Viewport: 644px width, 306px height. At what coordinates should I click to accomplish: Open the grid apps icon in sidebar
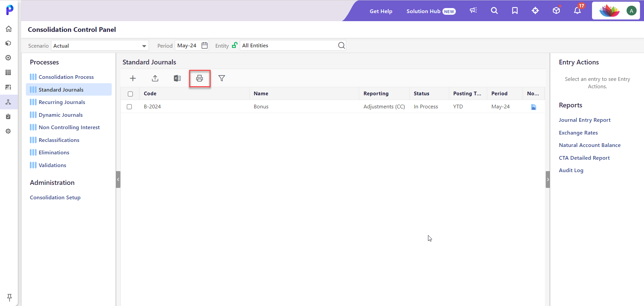pyautogui.click(x=8, y=72)
